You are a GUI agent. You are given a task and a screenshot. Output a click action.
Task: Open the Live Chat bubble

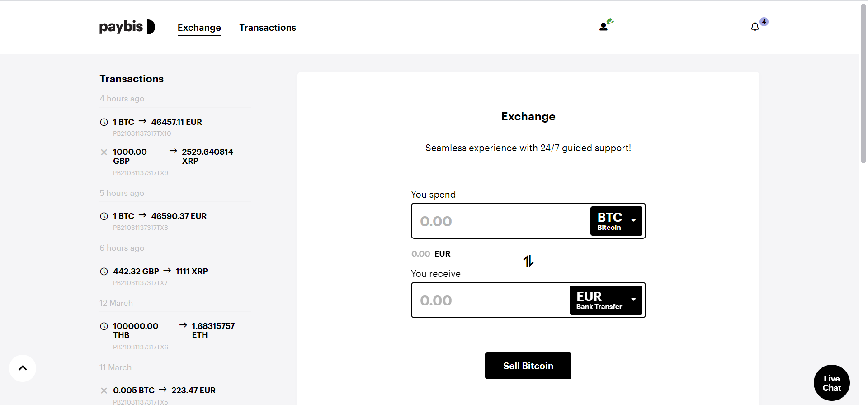831,382
